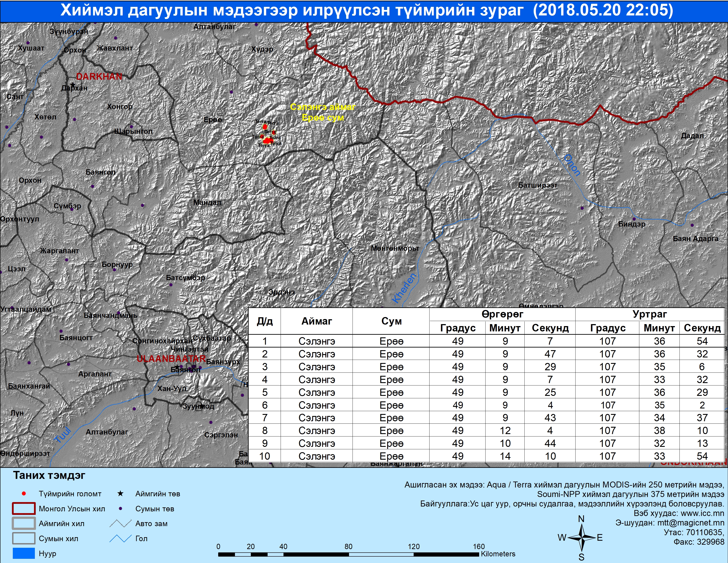Click the Борнуур place name
Viewport: 728px width, 563px height.
117,264
